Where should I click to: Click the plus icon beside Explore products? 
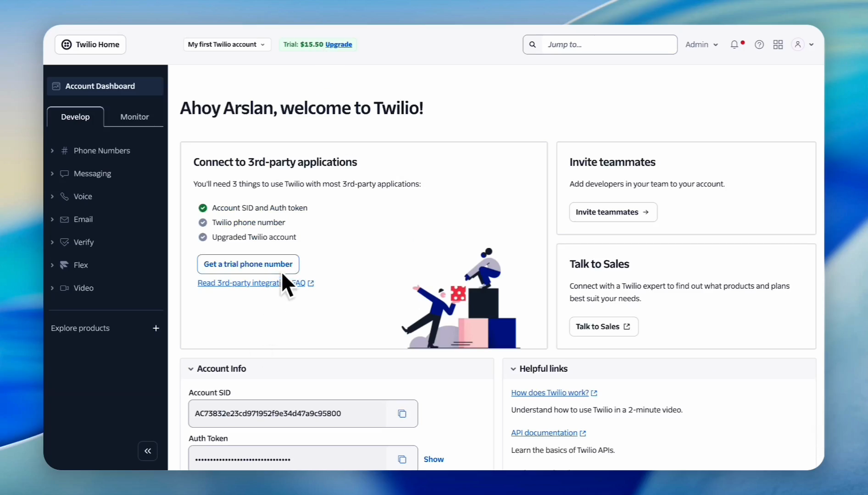tap(156, 328)
